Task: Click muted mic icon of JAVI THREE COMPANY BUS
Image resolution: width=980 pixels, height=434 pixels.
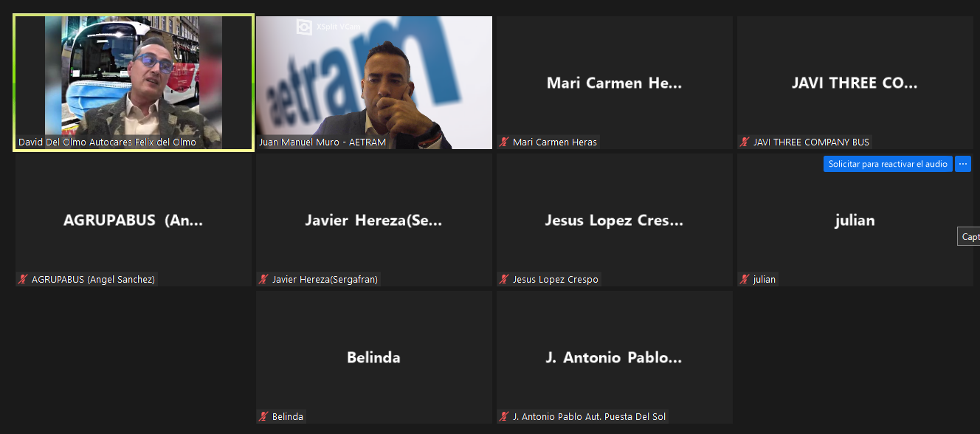Action: [x=745, y=142]
